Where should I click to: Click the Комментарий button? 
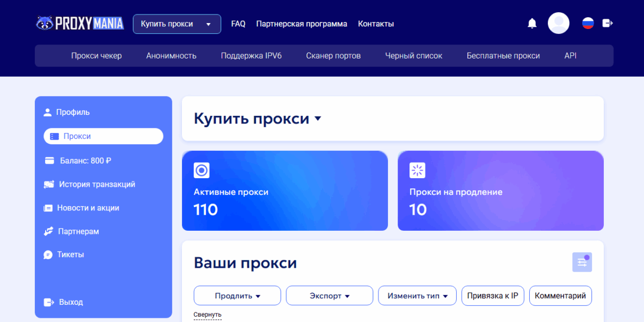coord(560,295)
